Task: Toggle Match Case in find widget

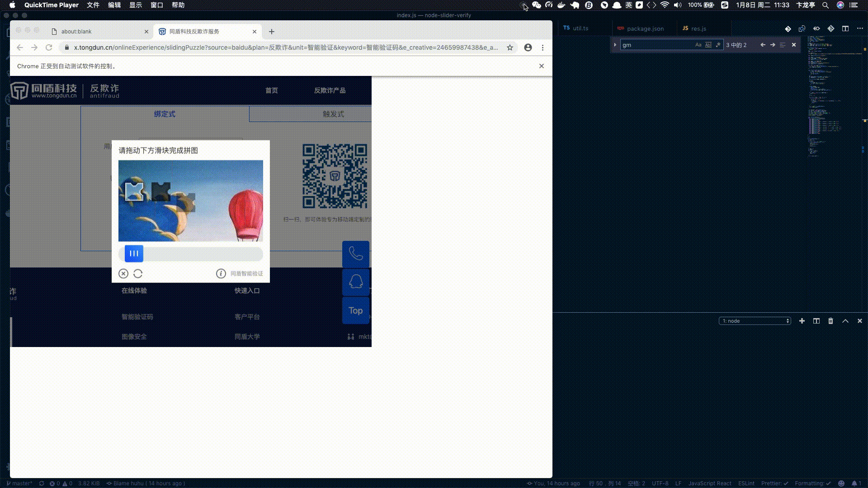Action: point(698,45)
